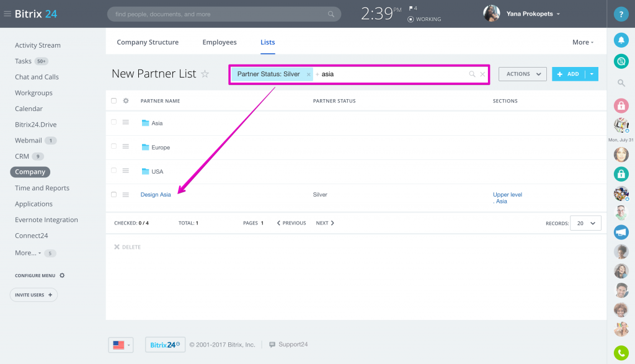
Task: Open Yana Prokopets profile avatar
Action: point(491,14)
